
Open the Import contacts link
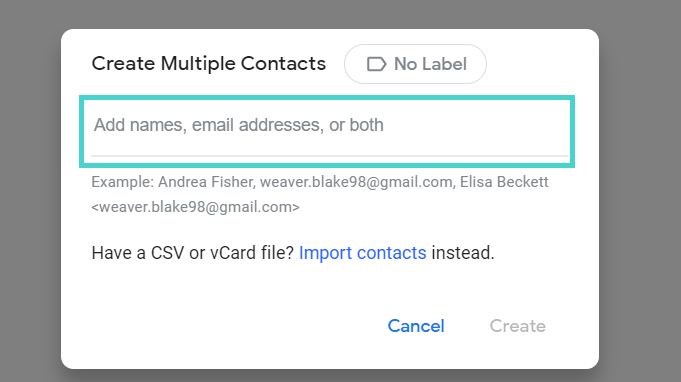[x=363, y=253]
